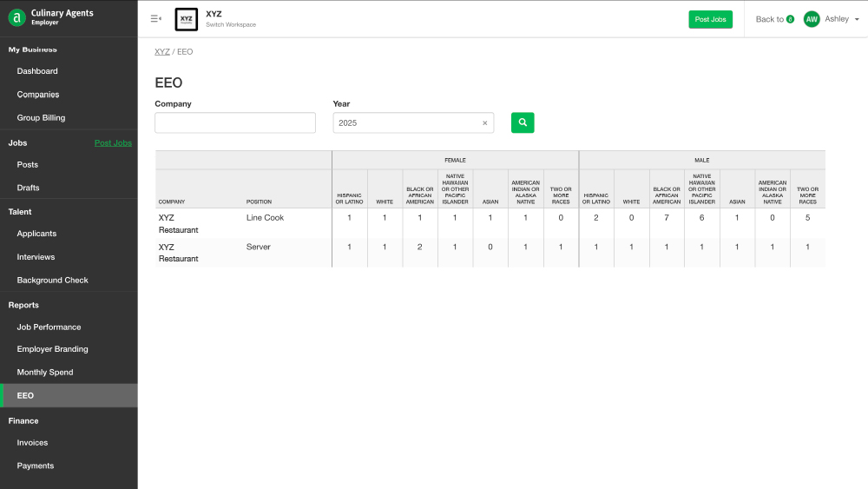868x489 pixels.
Task: Click the Post Jobs green button
Action: pos(710,19)
